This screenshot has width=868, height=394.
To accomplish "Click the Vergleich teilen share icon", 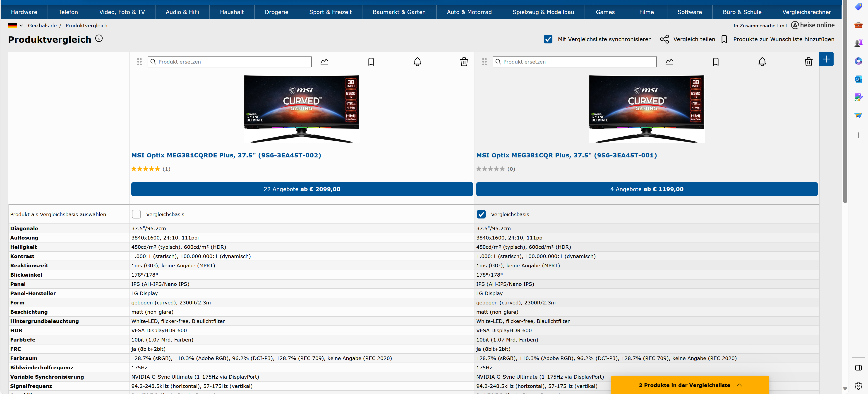I will [x=664, y=39].
